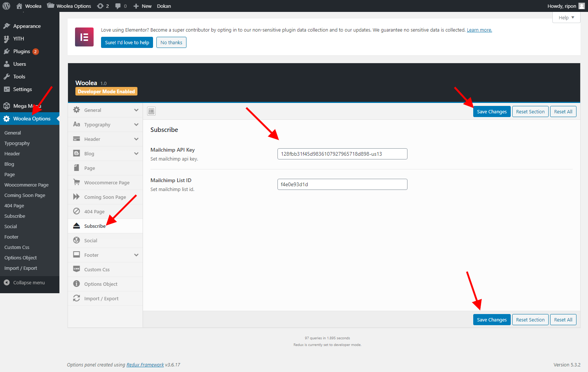
Task: Follow the Learn more link
Action: [x=479, y=30]
